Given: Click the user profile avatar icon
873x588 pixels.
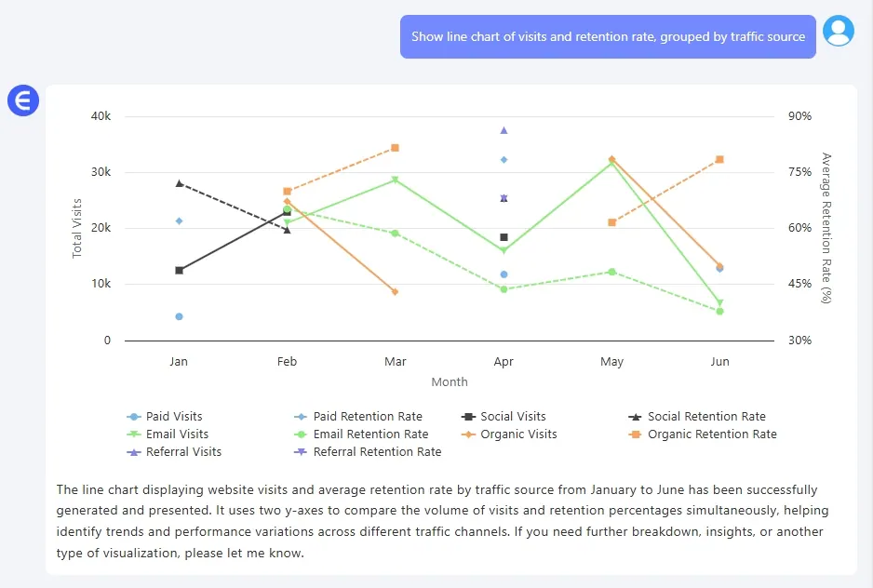Looking at the screenshot, I should coord(839,32).
